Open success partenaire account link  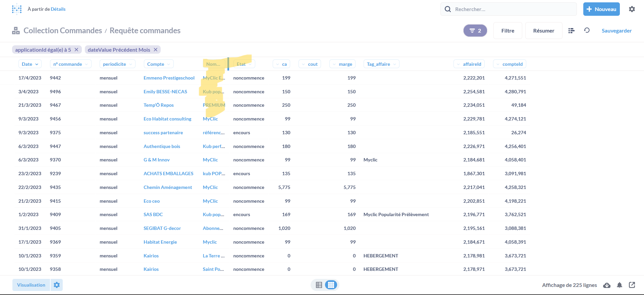coord(163,133)
